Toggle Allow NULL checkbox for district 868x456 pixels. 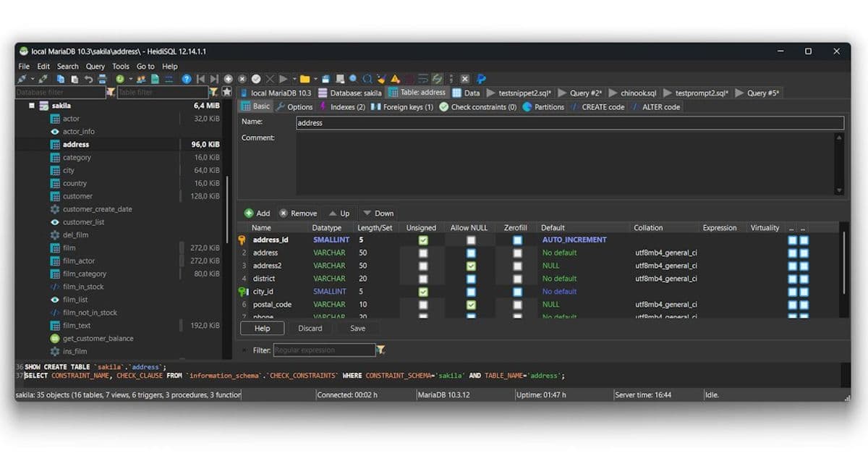(471, 279)
